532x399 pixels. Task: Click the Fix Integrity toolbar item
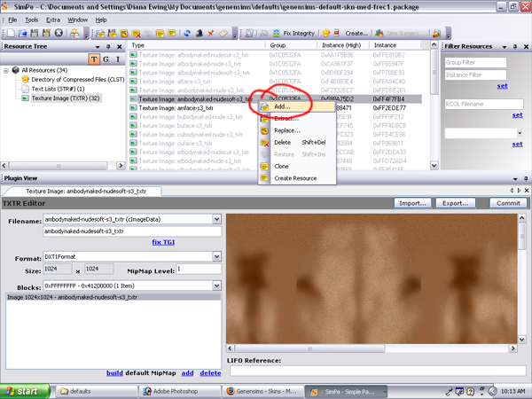point(293,34)
